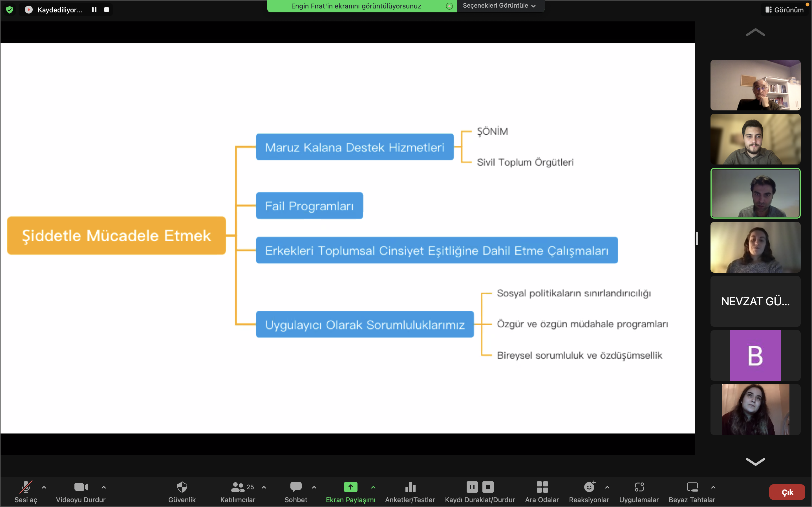This screenshot has height=507, width=812.
Task: Open the Güvenlik shield icon
Action: (182, 487)
